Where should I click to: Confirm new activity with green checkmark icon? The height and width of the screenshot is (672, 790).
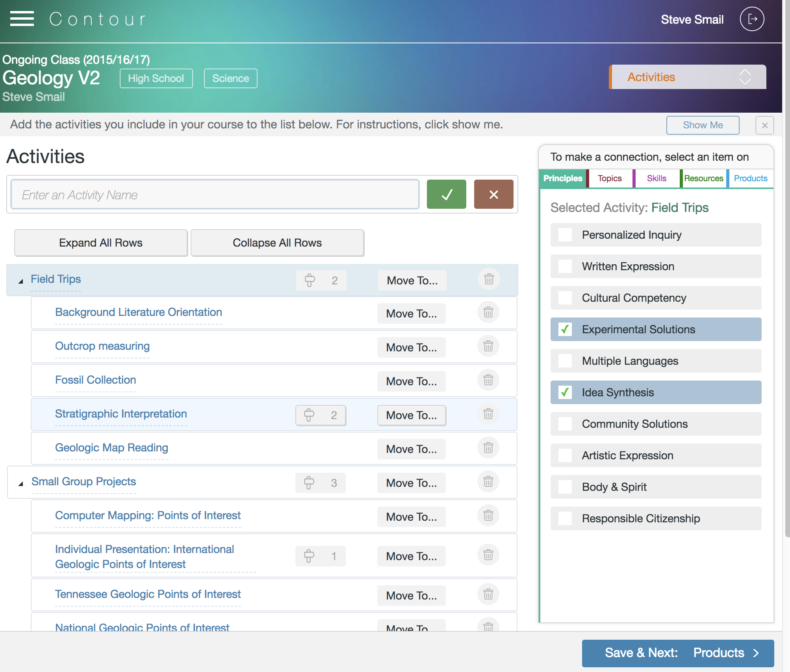(446, 194)
